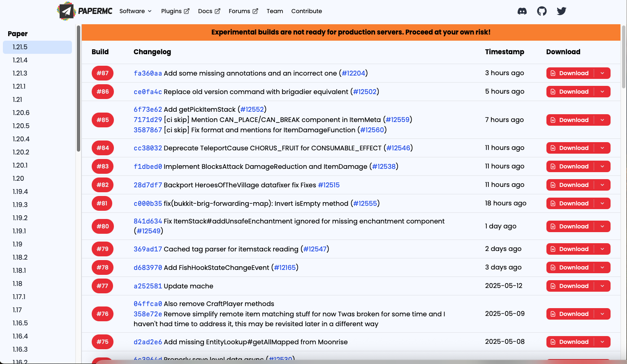
Task: Open the Plugins external link
Action: 176,11
